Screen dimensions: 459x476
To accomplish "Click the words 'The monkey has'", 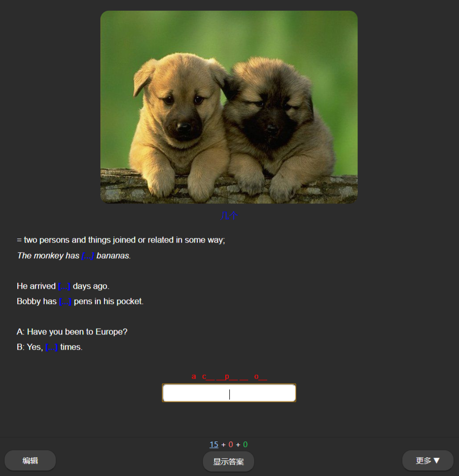I will click(48, 256).
